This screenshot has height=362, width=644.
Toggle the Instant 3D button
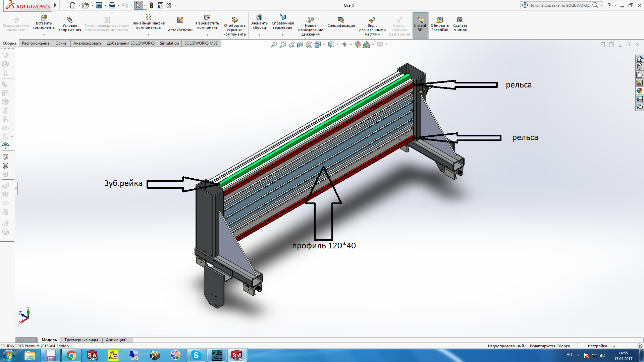pyautogui.click(x=420, y=25)
